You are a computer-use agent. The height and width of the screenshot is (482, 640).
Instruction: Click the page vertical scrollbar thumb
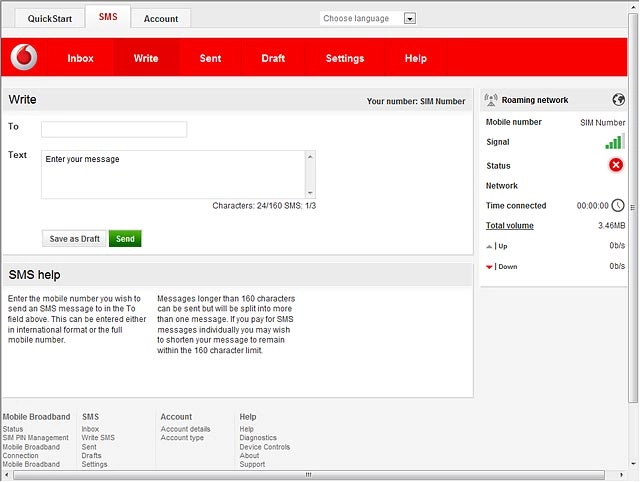633,207
